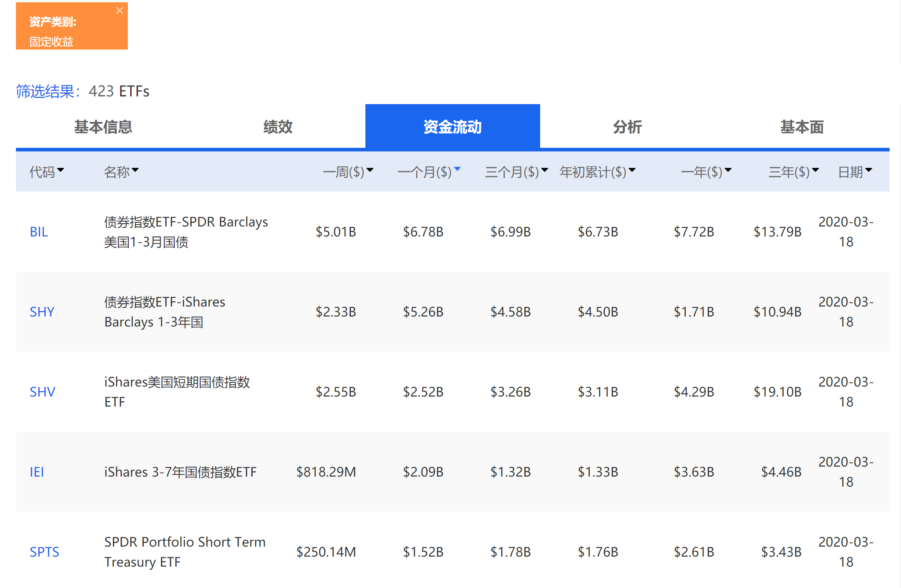Sort by 名称 column arrow
The height and width of the screenshot is (588, 901).
point(135,170)
